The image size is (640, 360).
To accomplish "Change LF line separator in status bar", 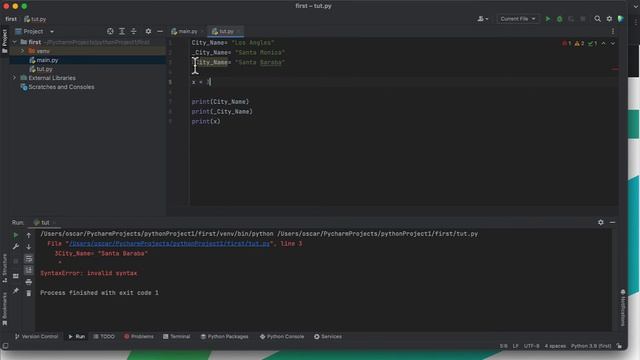I will [x=516, y=346].
